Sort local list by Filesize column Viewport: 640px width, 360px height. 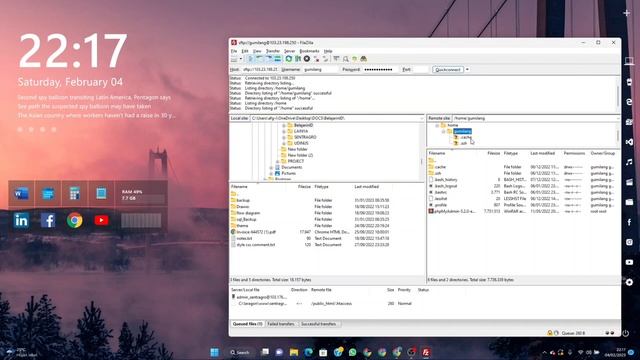point(304,187)
